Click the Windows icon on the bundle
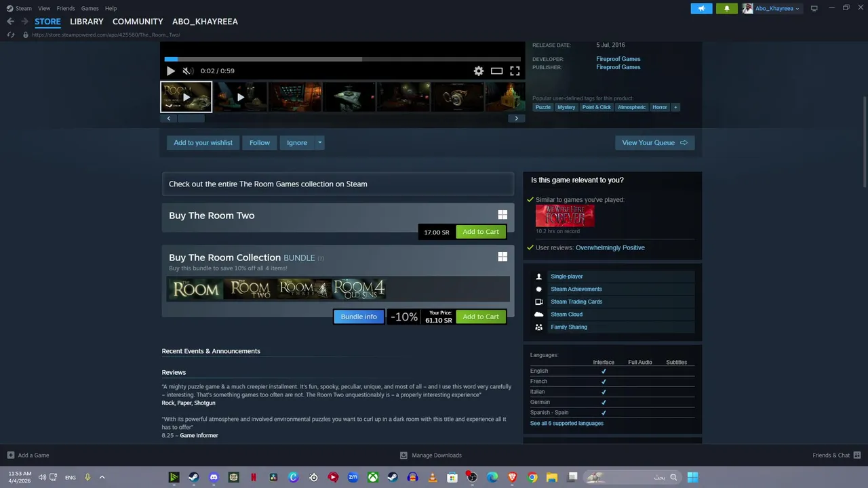Screen dimensions: 868x488 click(x=502, y=257)
